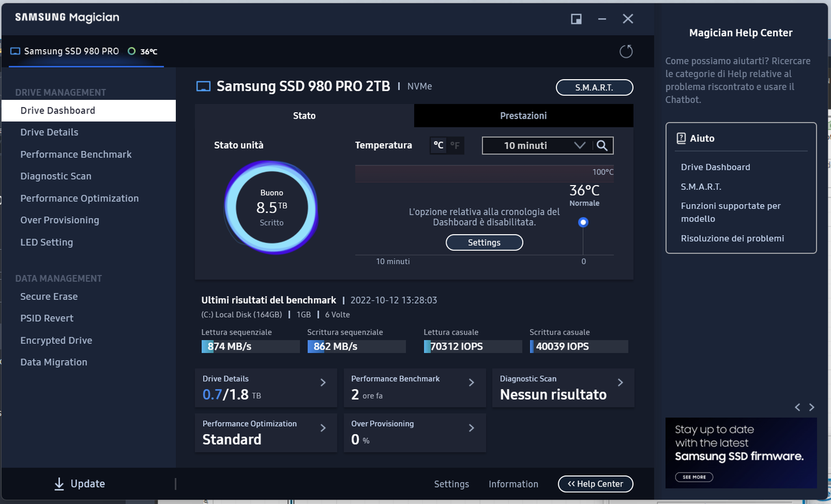Switch temperature unit to Fahrenheit
831x504 pixels.
(x=455, y=145)
